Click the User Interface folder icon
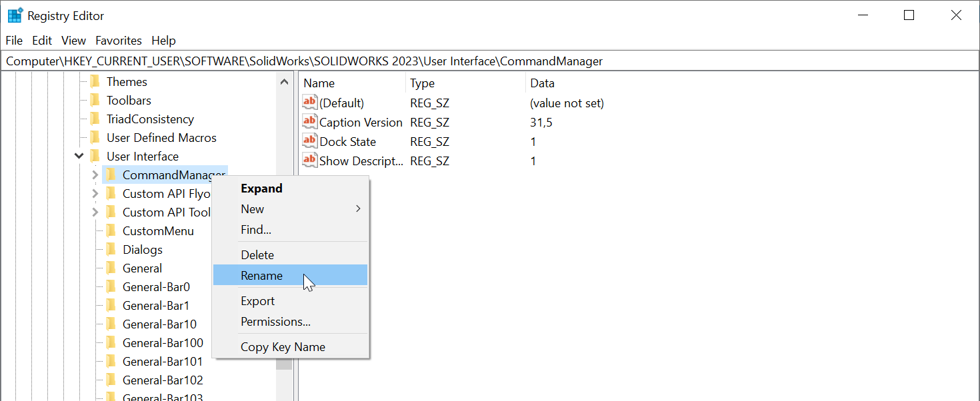Screen dimensions: 980x401 tap(95, 157)
